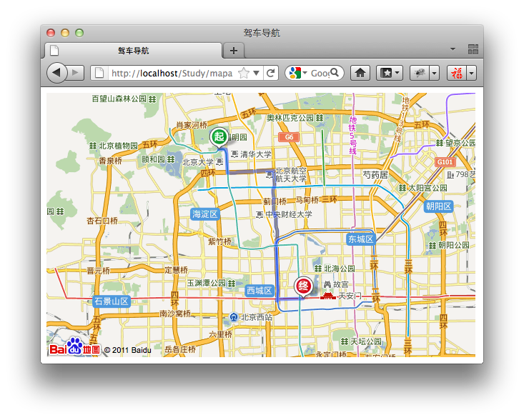Click the 奥林匹克公园 label
Viewport: 524px width, 420px height.
pyautogui.click(x=290, y=118)
